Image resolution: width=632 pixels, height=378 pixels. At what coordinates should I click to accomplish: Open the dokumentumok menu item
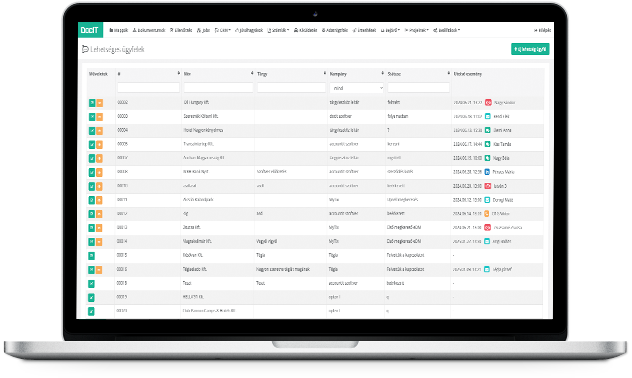coord(149,30)
